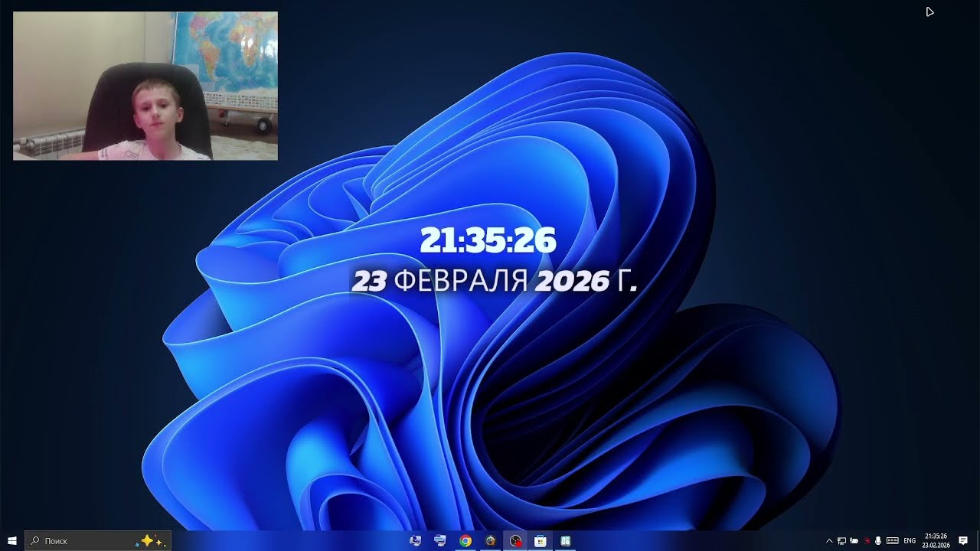The image size is (980, 551).
Task: Open the first computer-monitor taskbar icon
Action: [416, 540]
